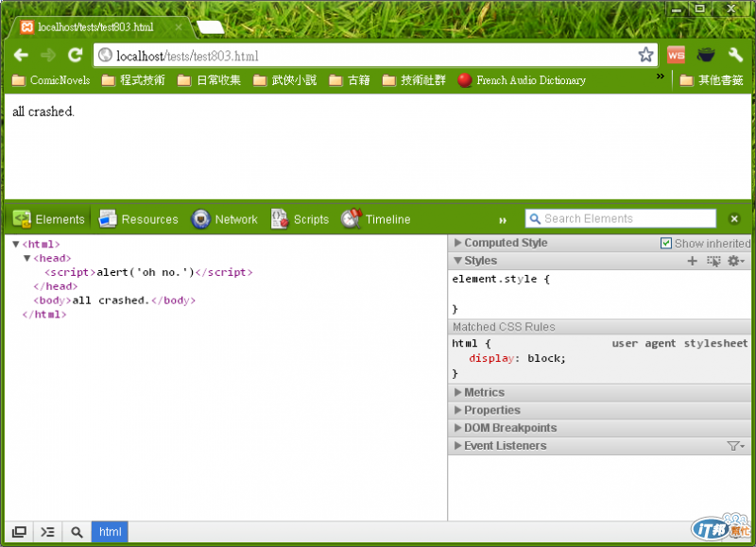Open the wrench settings menu
Image resolution: width=756 pixels, height=547 pixels.
pyautogui.click(x=735, y=55)
